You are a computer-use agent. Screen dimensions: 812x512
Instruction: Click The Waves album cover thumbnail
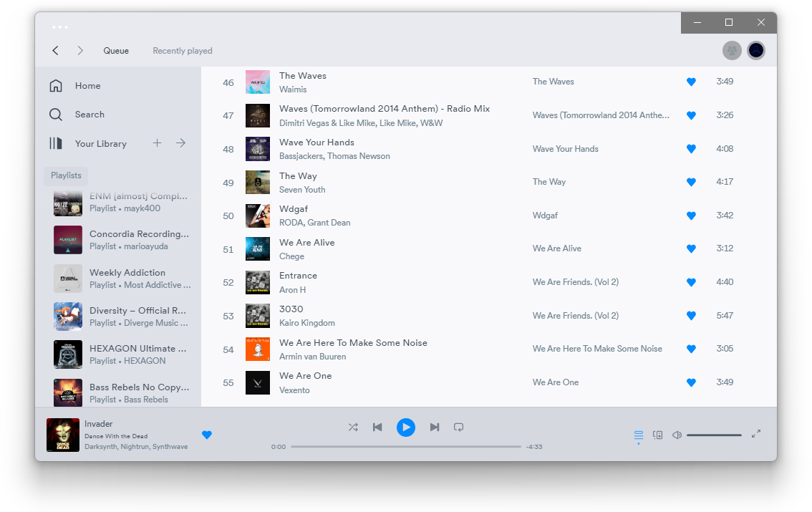coord(257,82)
